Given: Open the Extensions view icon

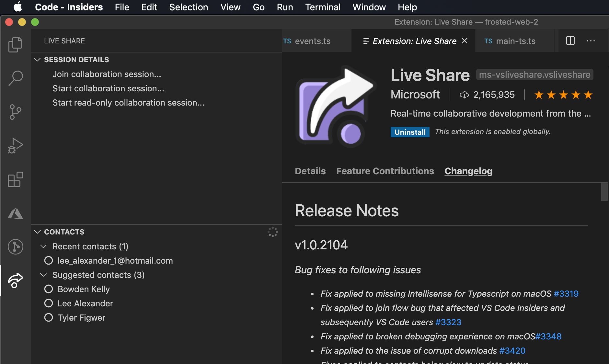Looking at the screenshot, I should coord(15,180).
